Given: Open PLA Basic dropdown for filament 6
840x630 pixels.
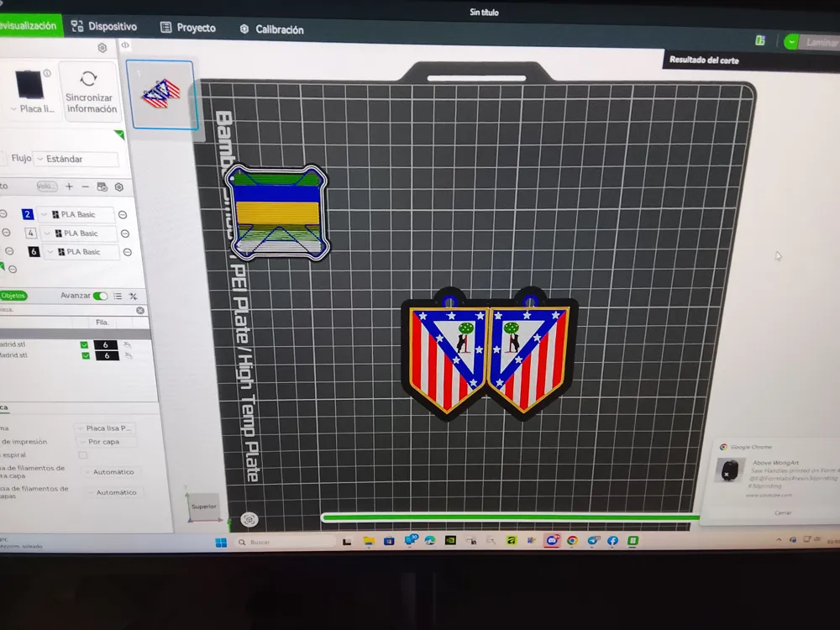Looking at the screenshot, I should 82,252.
